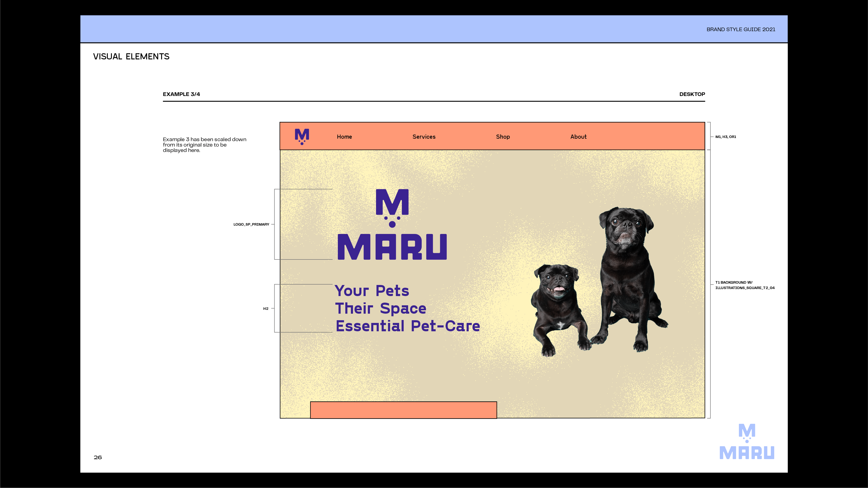The height and width of the screenshot is (488, 868).
Task: Click the blue MARU logo at bottom-right
Action: point(747,442)
